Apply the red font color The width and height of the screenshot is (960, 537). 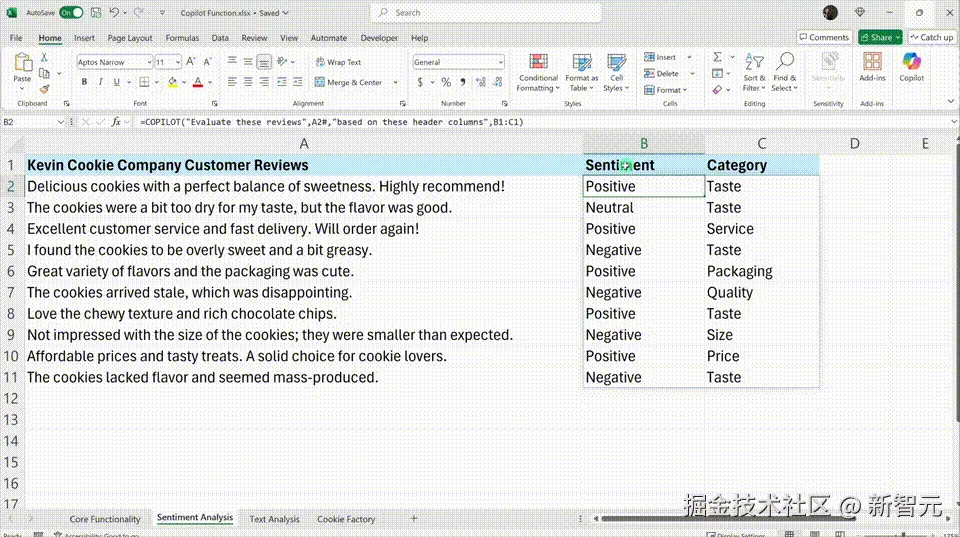tap(198, 82)
